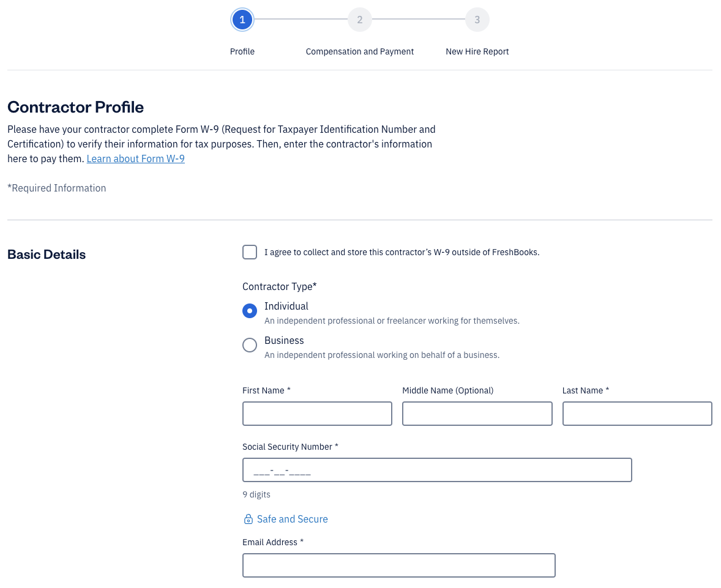Click step 3 circle in the stepper

477,19
